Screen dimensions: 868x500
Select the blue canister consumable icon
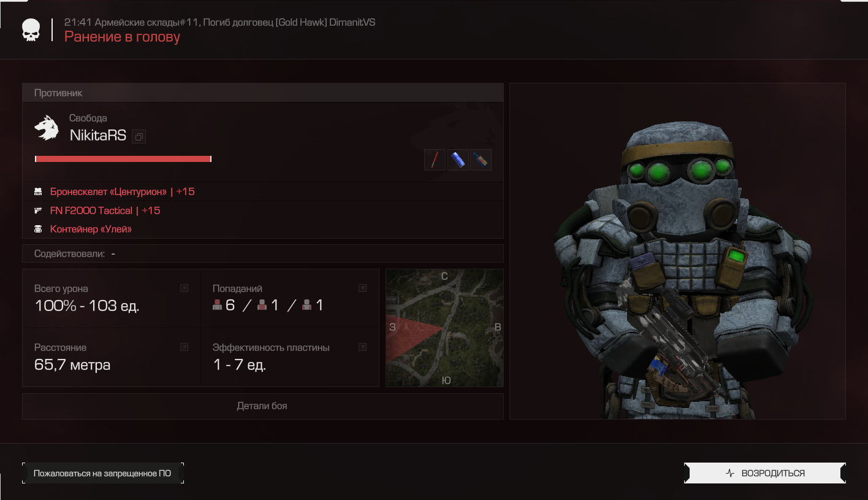pyautogui.click(x=458, y=160)
